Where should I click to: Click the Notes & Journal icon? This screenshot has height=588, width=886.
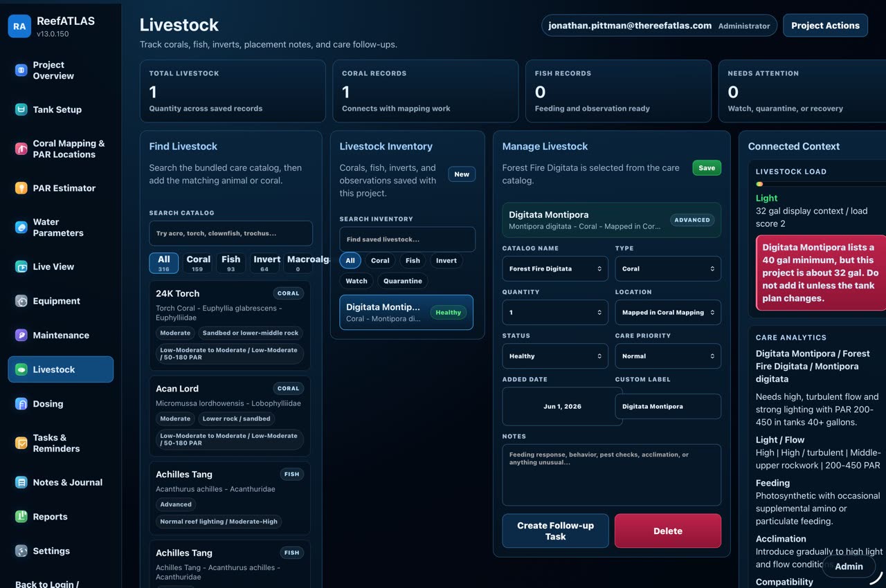tap(21, 482)
